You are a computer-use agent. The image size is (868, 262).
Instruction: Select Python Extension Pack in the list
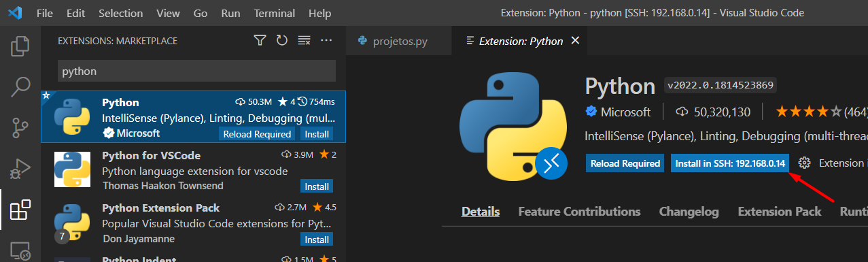point(193,223)
